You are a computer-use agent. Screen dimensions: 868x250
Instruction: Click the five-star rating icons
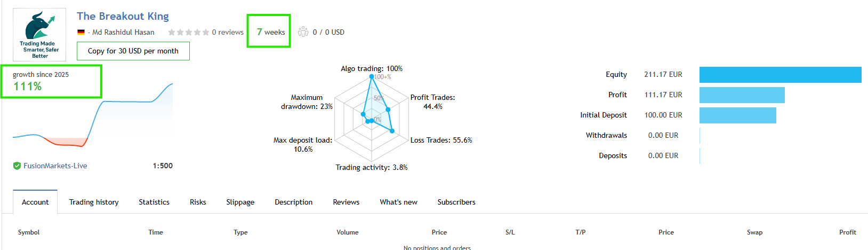pyautogui.click(x=188, y=33)
